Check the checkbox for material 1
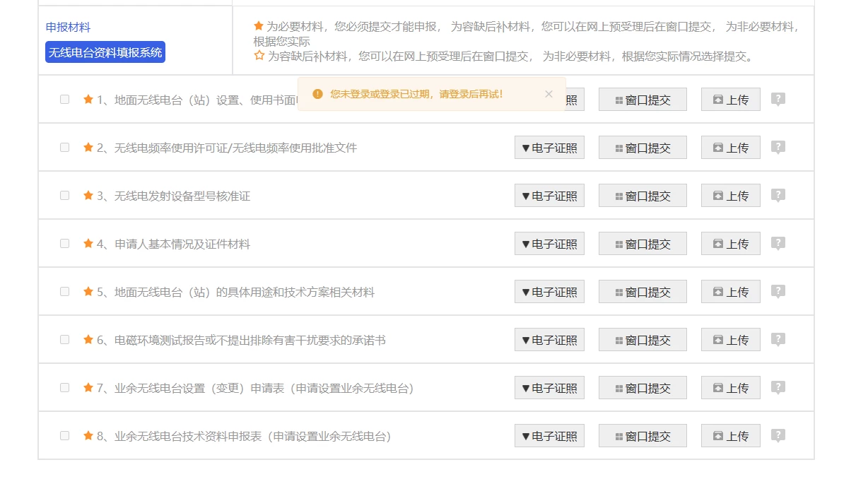This screenshot has height=484, width=868. 64,99
